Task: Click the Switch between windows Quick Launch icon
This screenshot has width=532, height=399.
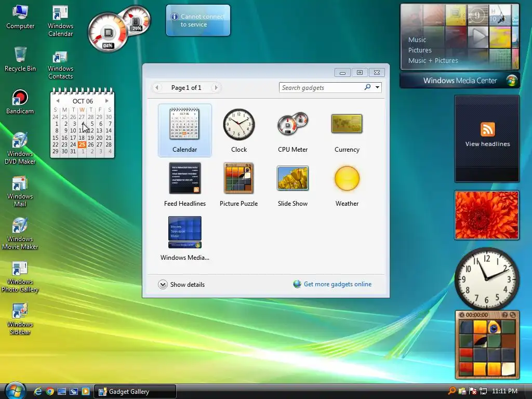Action: pyautogui.click(x=74, y=392)
